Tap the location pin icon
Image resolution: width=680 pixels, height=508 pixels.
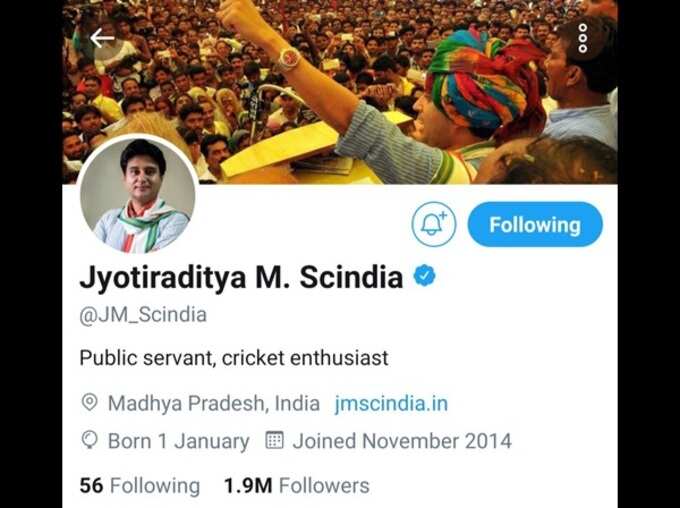pyautogui.click(x=89, y=403)
